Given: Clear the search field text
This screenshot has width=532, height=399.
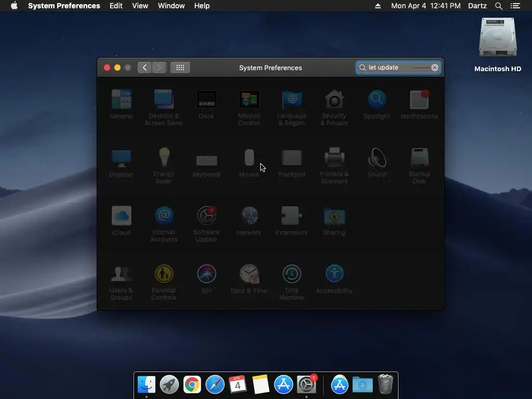Looking at the screenshot, I should 435,68.
